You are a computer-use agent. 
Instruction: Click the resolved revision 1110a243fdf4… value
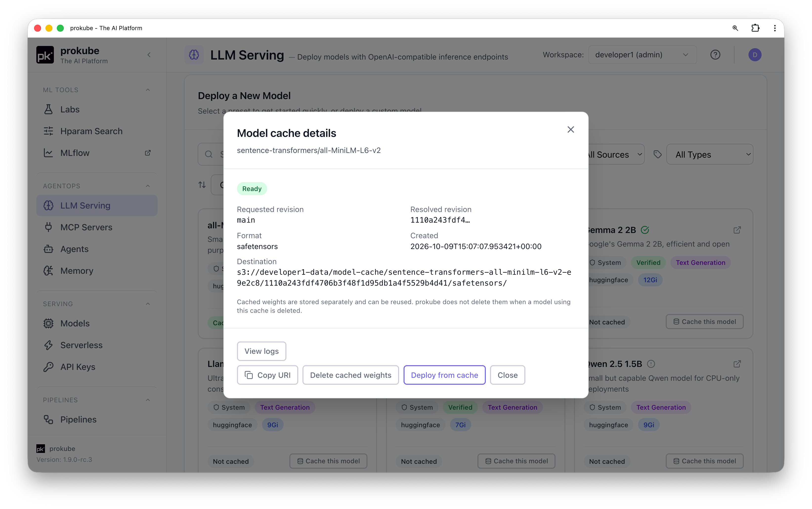click(x=440, y=220)
